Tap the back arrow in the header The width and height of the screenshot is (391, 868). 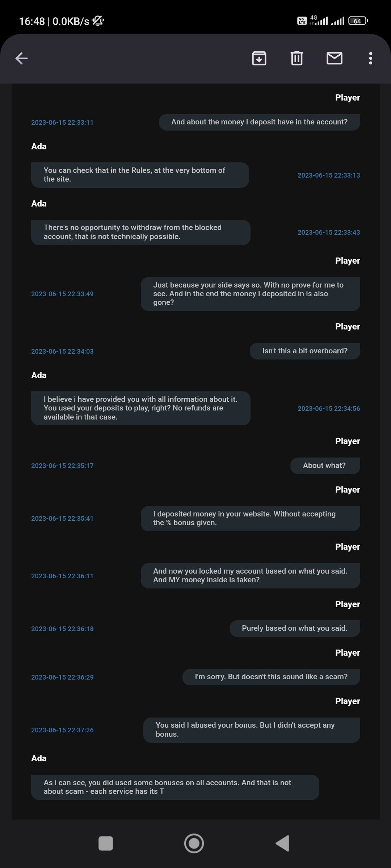pyautogui.click(x=22, y=58)
